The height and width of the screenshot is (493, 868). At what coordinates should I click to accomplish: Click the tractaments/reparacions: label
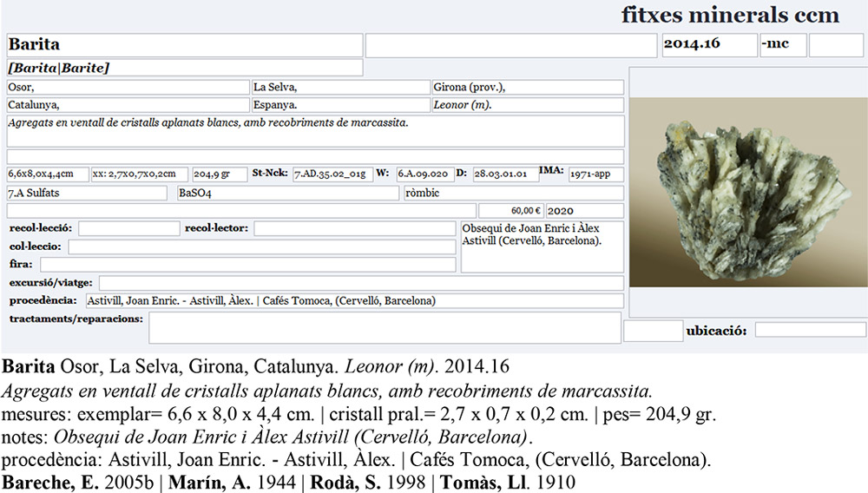[76, 319]
